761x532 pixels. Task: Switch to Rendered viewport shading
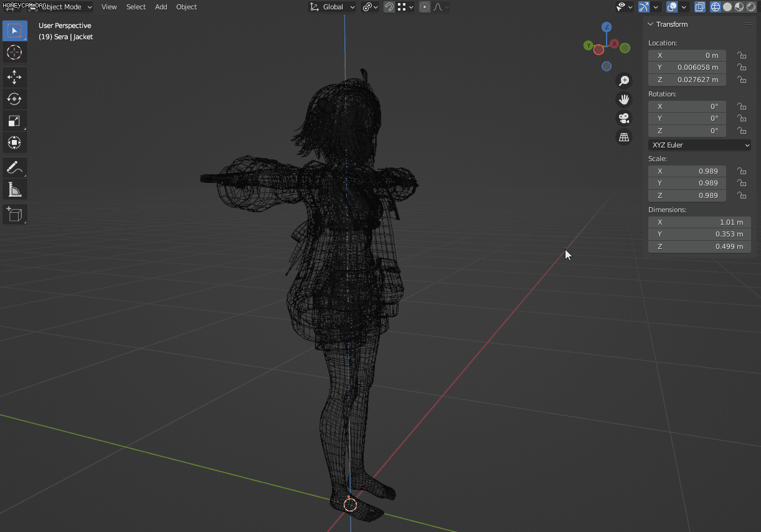(751, 7)
